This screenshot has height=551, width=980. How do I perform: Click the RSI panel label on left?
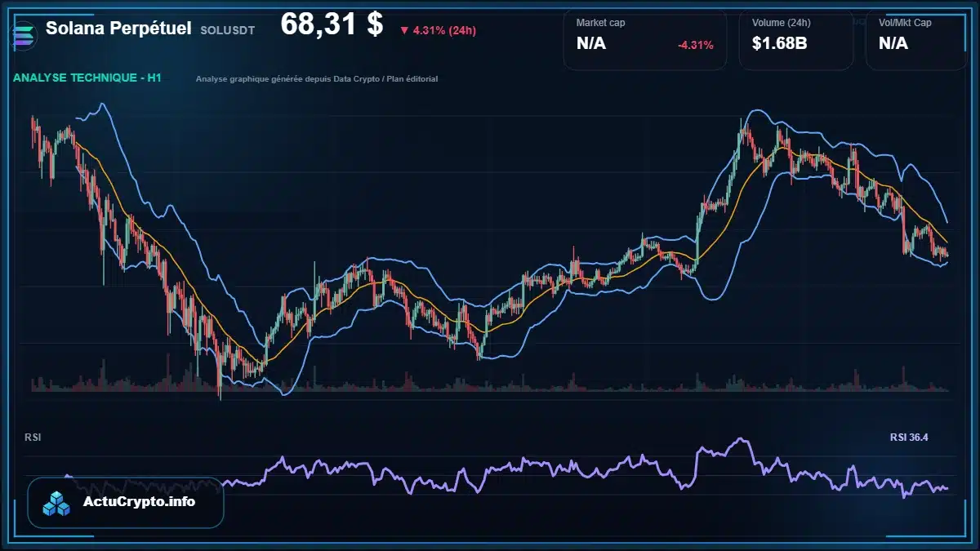click(33, 438)
